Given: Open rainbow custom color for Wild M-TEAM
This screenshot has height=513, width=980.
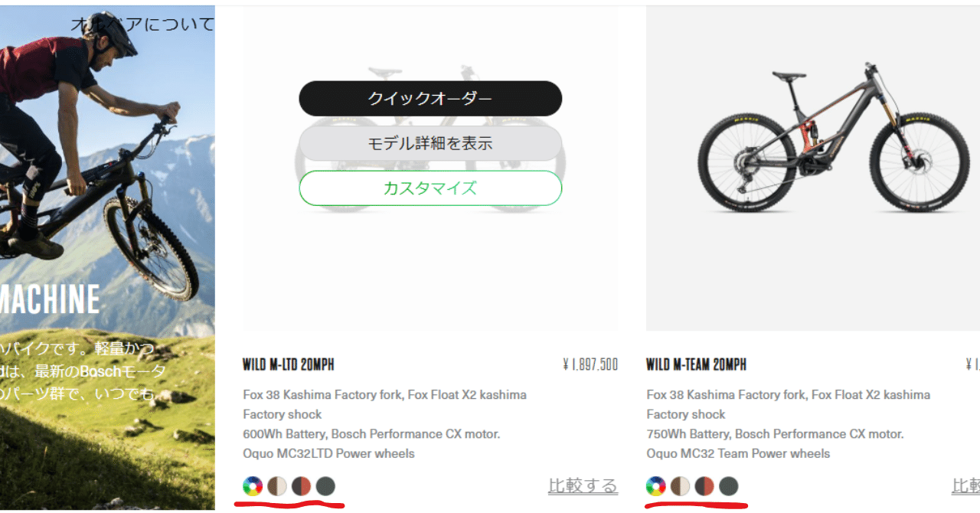Looking at the screenshot, I should 656,486.
